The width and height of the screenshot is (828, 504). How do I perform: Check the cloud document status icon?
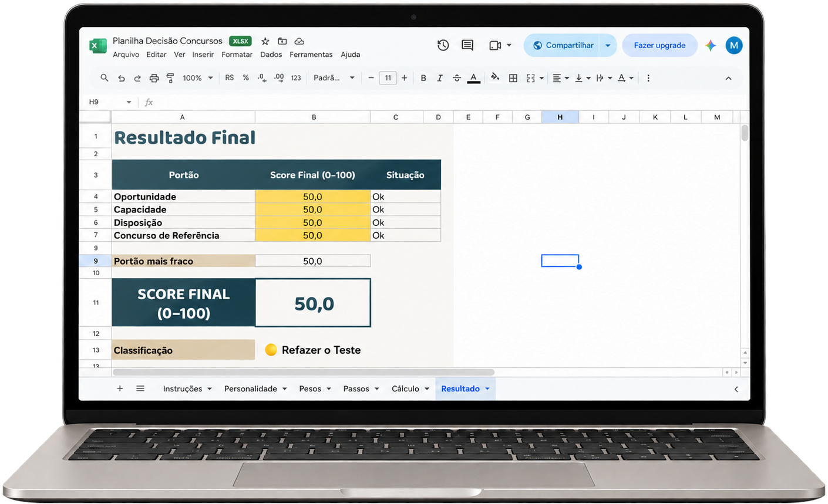click(x=299, y=41)
